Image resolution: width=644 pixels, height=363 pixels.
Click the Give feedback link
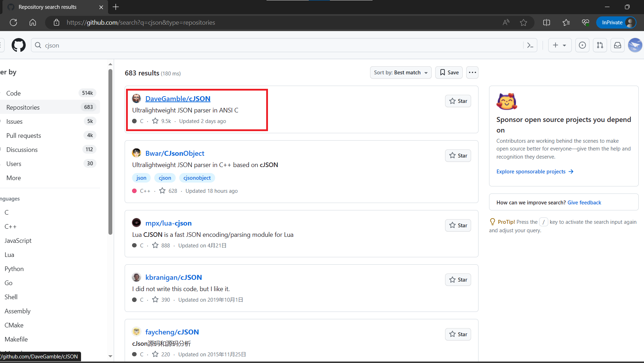(584, 203)
